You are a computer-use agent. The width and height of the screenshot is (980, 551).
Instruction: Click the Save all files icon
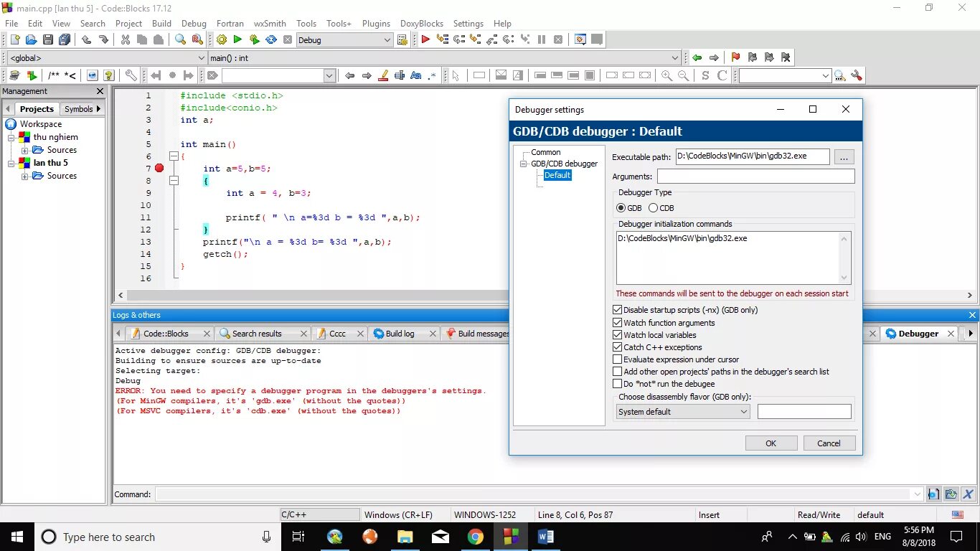65,40
